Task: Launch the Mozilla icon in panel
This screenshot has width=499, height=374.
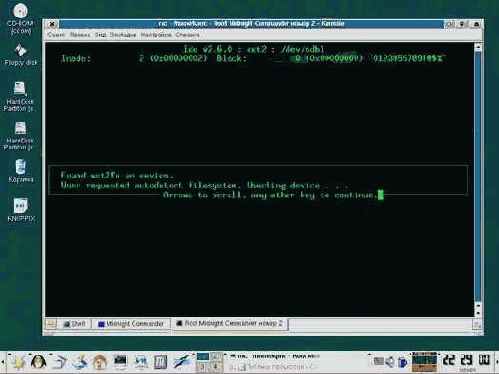Action: pos(160,362)
